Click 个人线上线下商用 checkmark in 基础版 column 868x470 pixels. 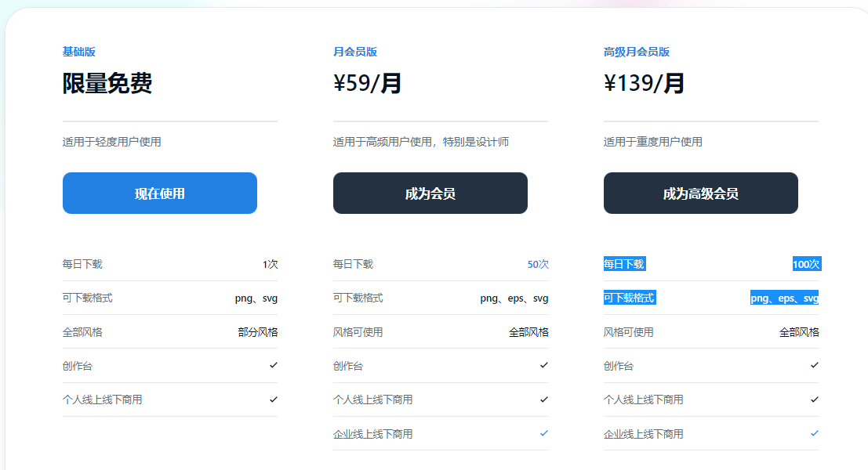click(273, 399)
